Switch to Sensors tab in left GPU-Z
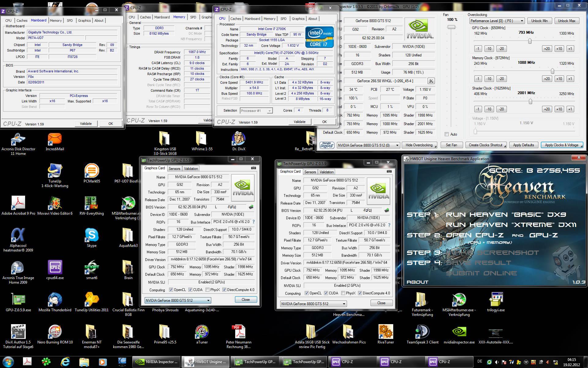Image resolution: width=588 pixels, height=368 pixels. point(174,169)
